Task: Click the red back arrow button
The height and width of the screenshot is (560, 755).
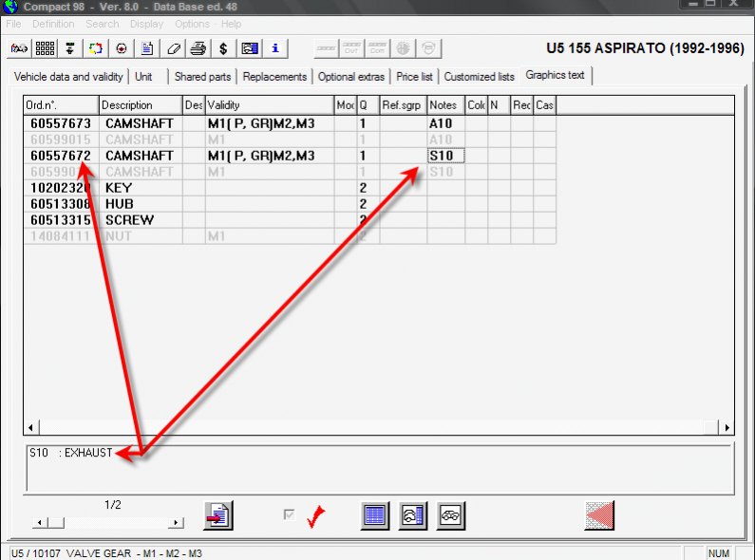Action: (599, 514)
